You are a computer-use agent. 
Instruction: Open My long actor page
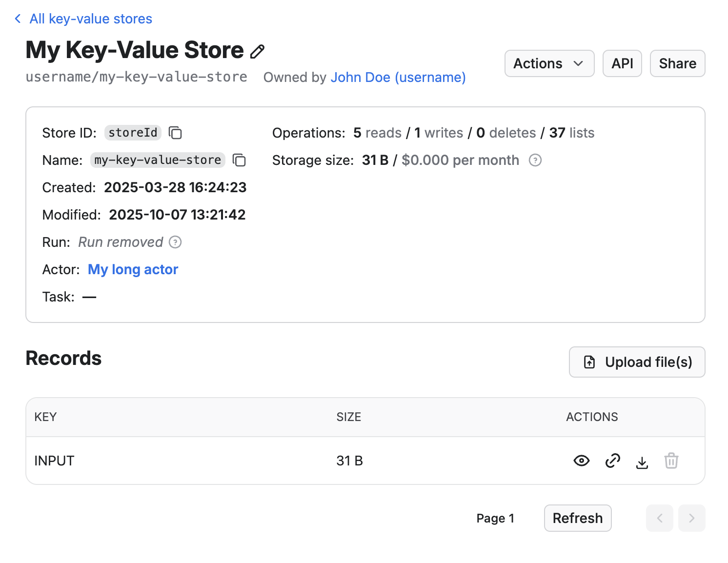(133, 269)
